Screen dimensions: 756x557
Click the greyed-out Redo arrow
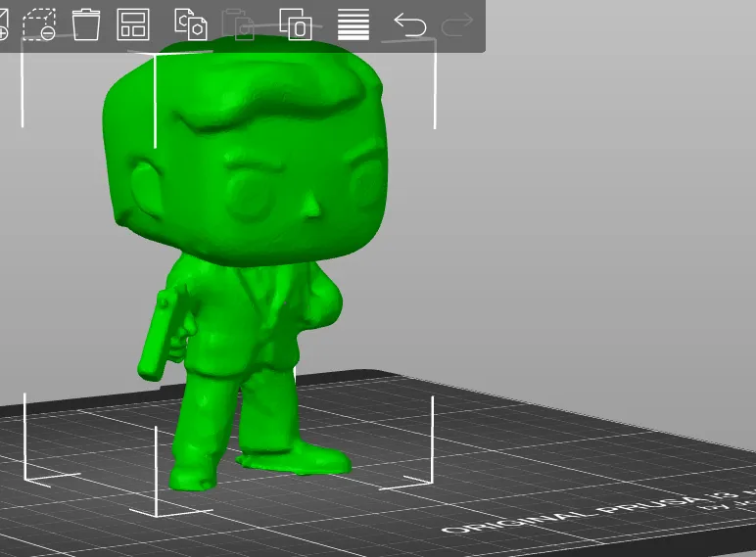[457, 24]
